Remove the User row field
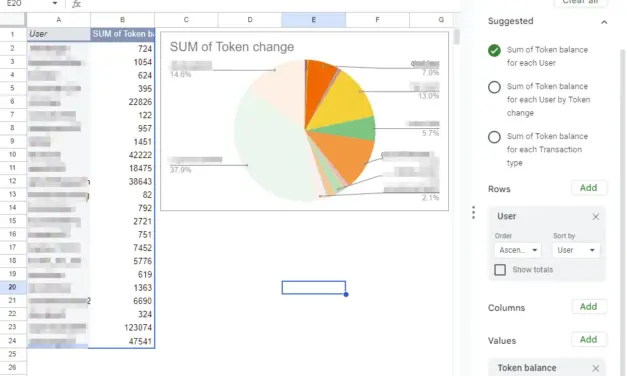Screen dimensions: 627x376 click(595, 216)
